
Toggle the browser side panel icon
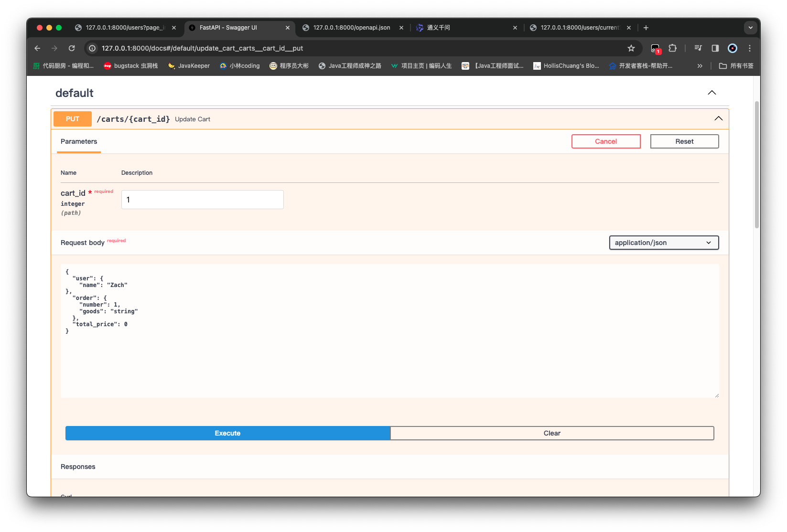tap(715, 48)
